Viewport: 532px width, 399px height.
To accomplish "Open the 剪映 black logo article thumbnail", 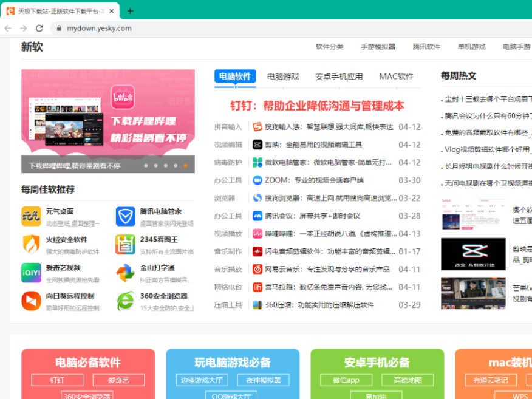I will [473, 254].
